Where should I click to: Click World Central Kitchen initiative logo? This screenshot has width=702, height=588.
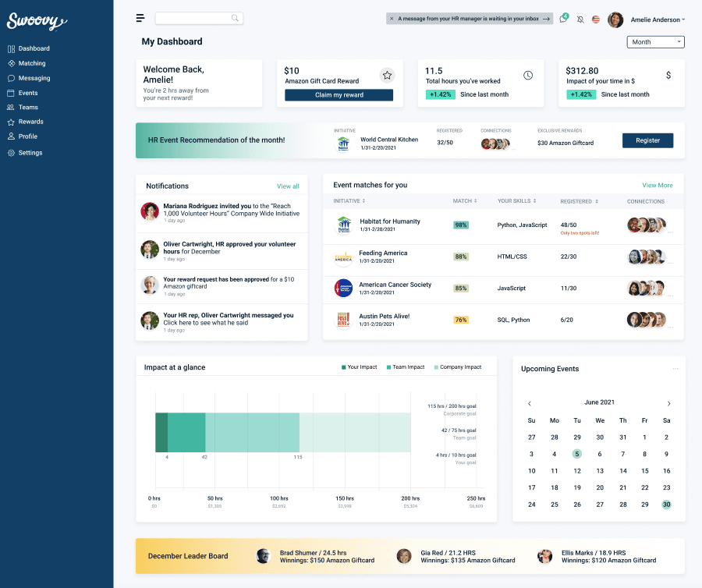pyautogui.click(x=343, y=143)
